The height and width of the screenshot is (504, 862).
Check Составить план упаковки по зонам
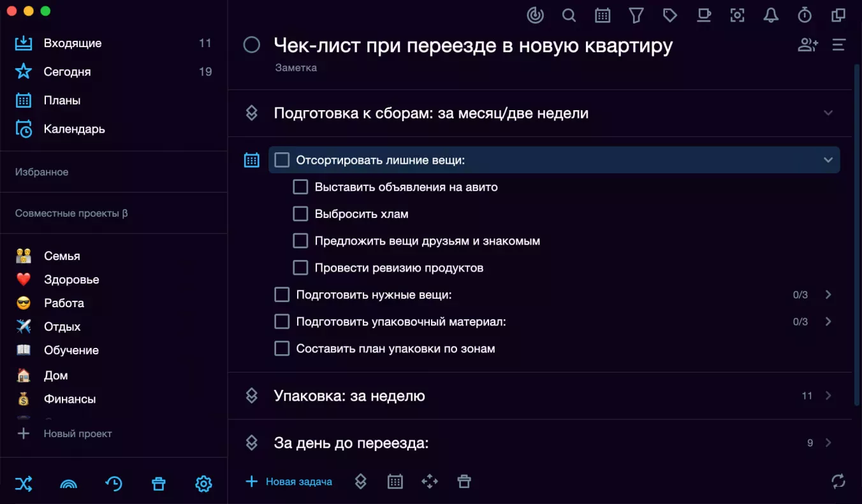pos(282,349)
